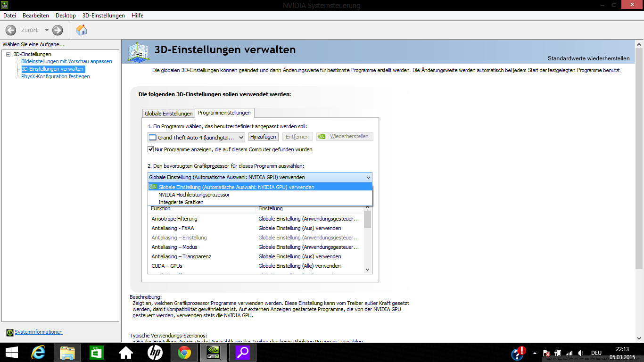Select the CUDA – GPUs row

point(256,266)
